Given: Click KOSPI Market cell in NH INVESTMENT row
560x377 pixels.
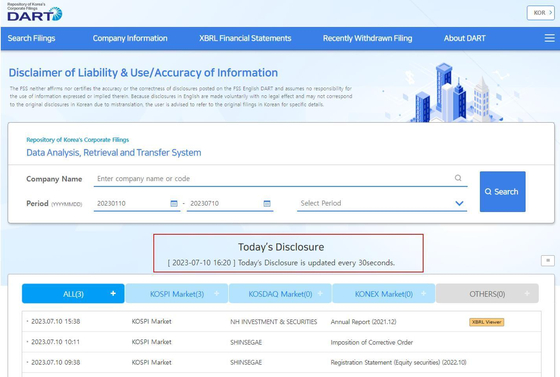Looking at the screenshot, I should (151, 321).
